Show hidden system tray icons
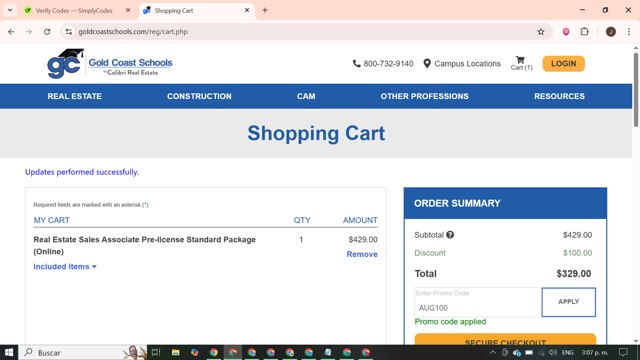The image size is (640, 360). tap(493, 352)
